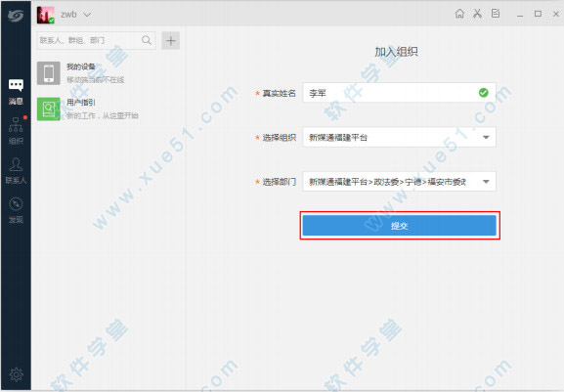Open the zwb account dropdown chevron
The width and height of the screenshot is (564, 392).
tap(87, 15)
